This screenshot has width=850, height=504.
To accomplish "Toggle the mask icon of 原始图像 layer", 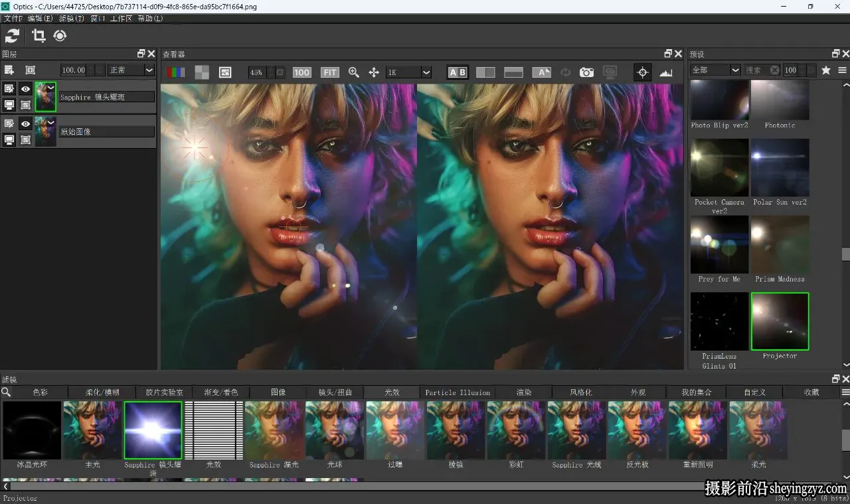I will click(25, 139).
